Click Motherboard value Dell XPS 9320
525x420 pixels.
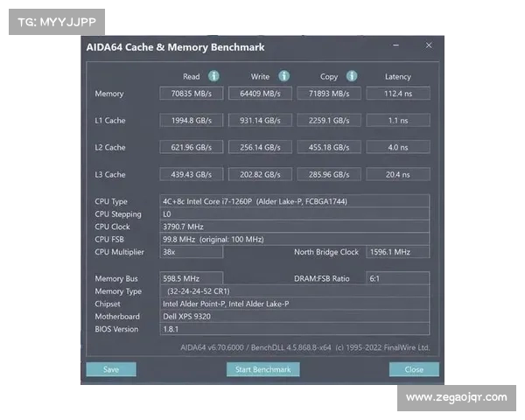[x=295, y=317]
